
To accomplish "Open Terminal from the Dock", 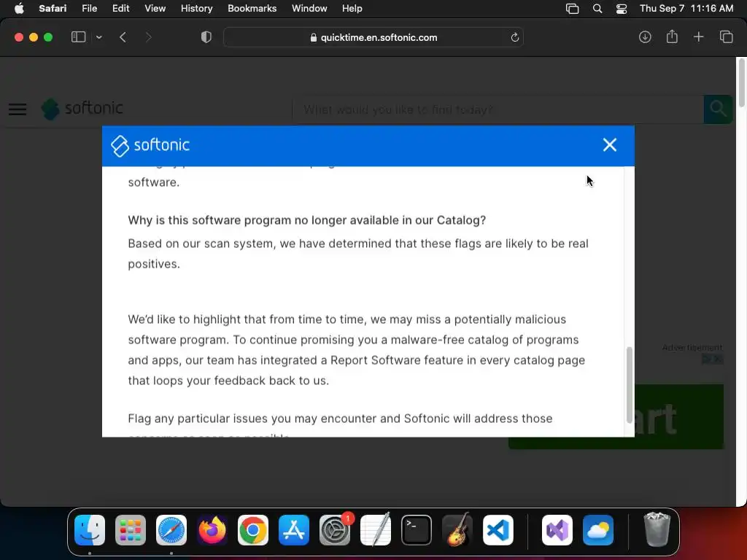I will coord(417,530).
